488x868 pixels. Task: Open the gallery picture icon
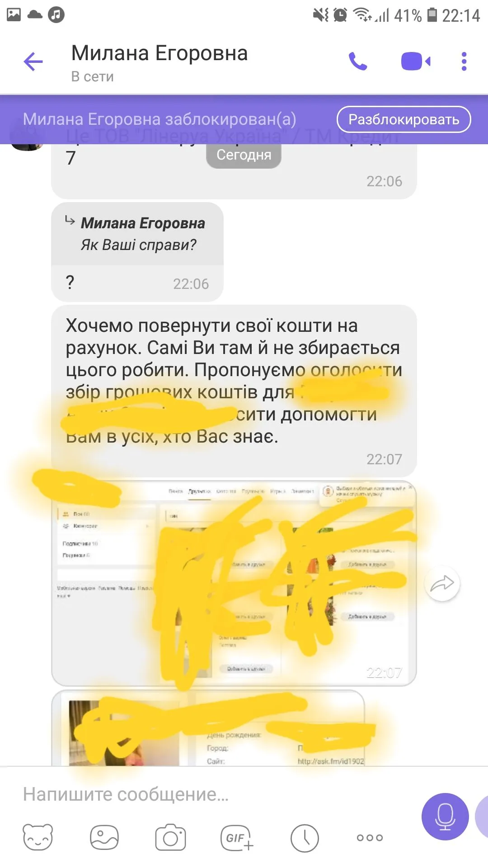(x=104, y=837)
